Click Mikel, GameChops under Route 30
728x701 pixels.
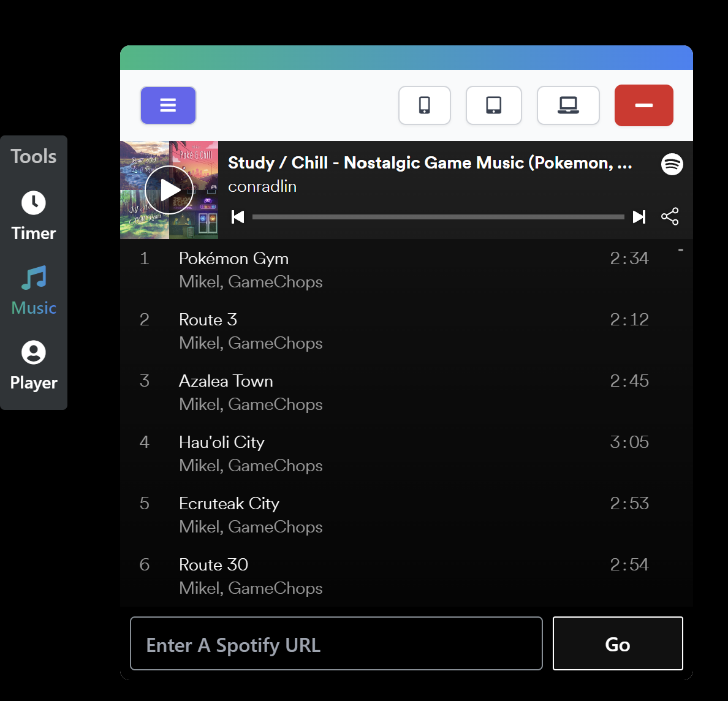pyautogui.click(x=251, y=588)
